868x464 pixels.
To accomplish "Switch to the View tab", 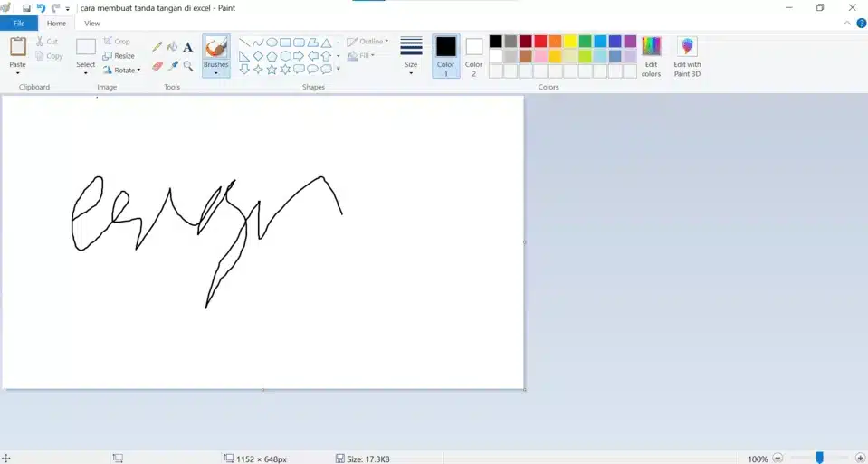I will pos(91,23).
